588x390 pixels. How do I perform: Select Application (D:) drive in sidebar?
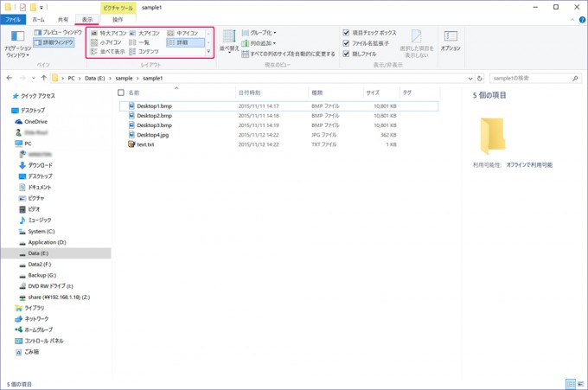[x=42, y=242]
